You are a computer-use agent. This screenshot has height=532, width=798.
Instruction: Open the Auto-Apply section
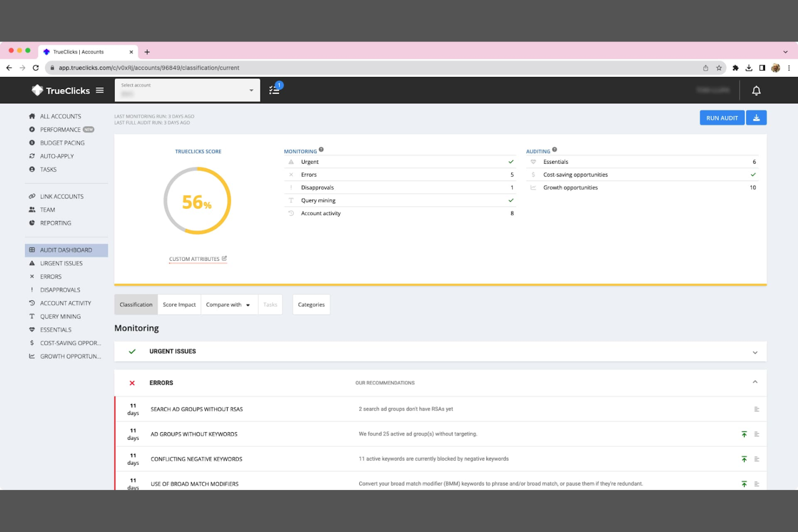(57, 156)
